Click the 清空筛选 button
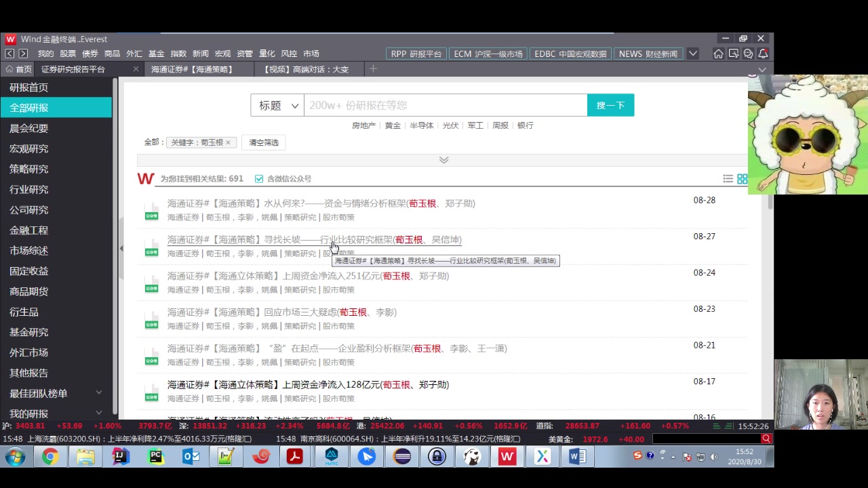This screenshot has height=488, width=868. [264, 142]
